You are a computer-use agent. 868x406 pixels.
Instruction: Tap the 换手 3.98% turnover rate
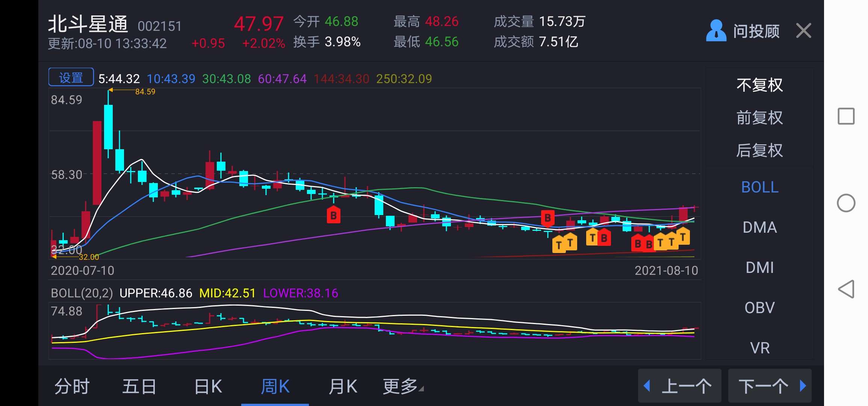327,42
